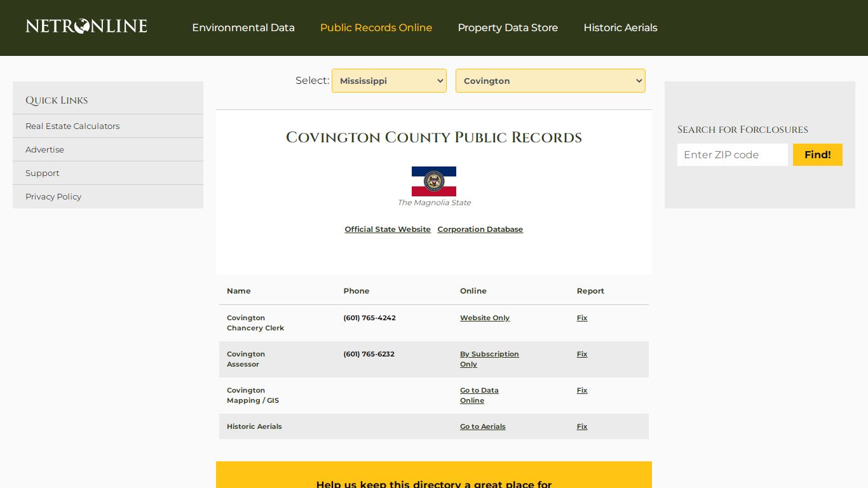Open the Support quick link
The height and width of the screenshot is (488, 868).
click(x=43, y=173)
